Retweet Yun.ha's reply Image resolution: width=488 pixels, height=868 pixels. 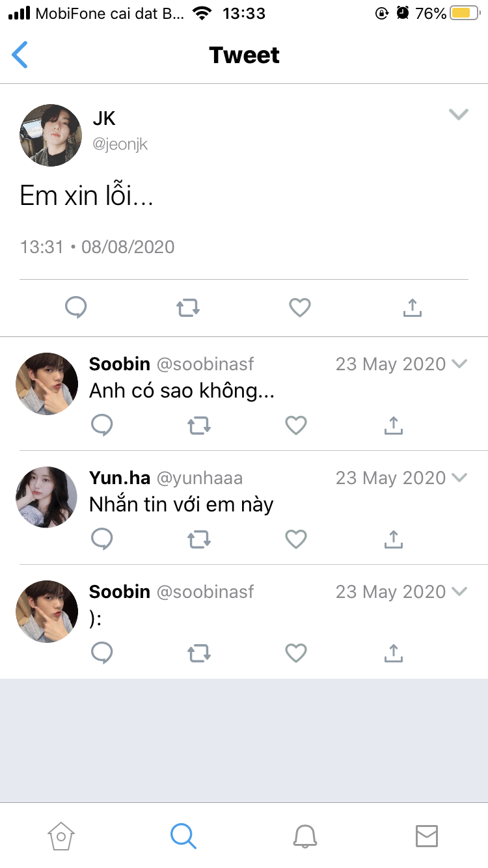tap(199, 539)
